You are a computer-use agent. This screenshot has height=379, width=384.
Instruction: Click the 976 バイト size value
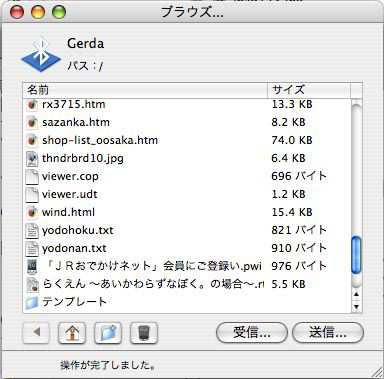pyautogui.click(x=299, y=266)
